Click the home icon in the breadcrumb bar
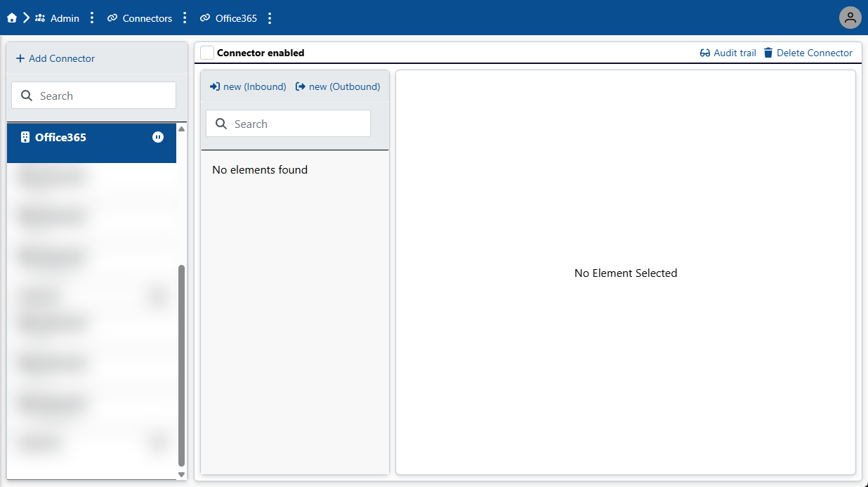Screen dimensions: 868x487 pos(11,18)
